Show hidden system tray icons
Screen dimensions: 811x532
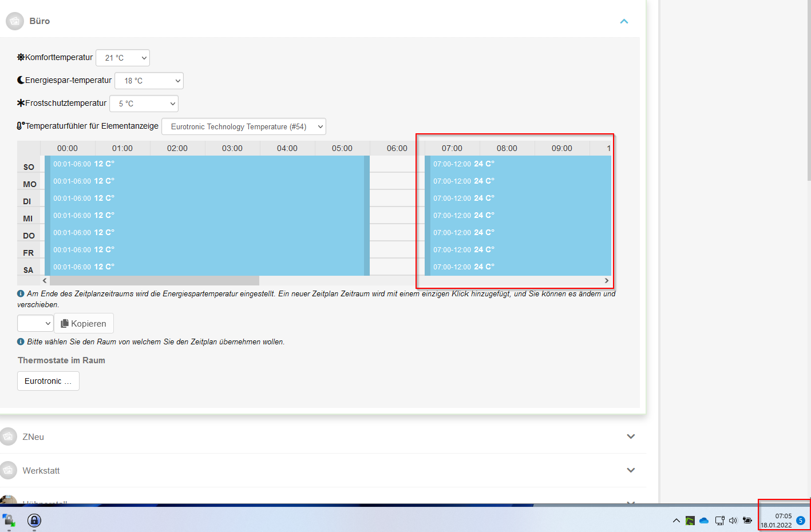pyautogui.click(x=676, y=521)
